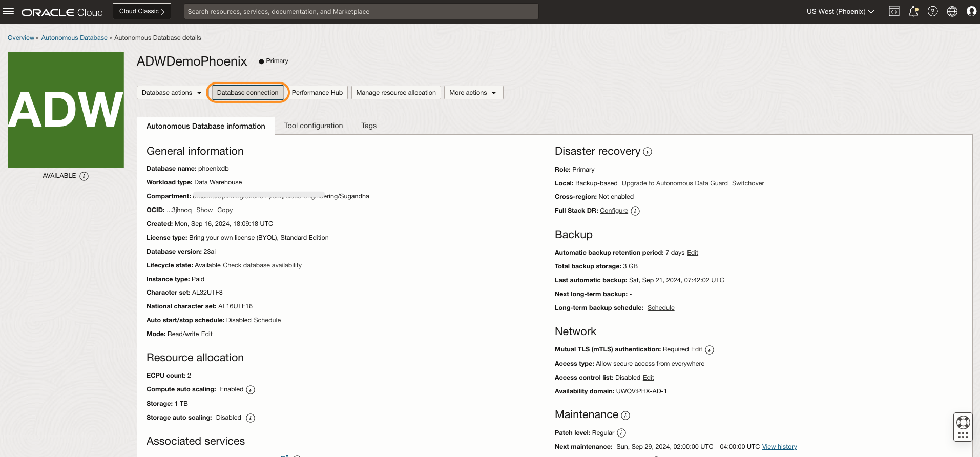Click the Full Stack DR info icon
The height and width of the screenshot is (457, 980).
tap(635, 211)
